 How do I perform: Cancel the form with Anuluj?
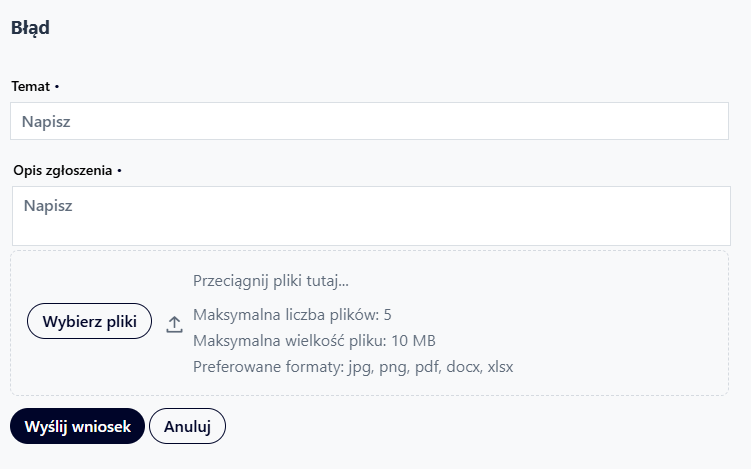pyautogui.click(x=187, y=426)
